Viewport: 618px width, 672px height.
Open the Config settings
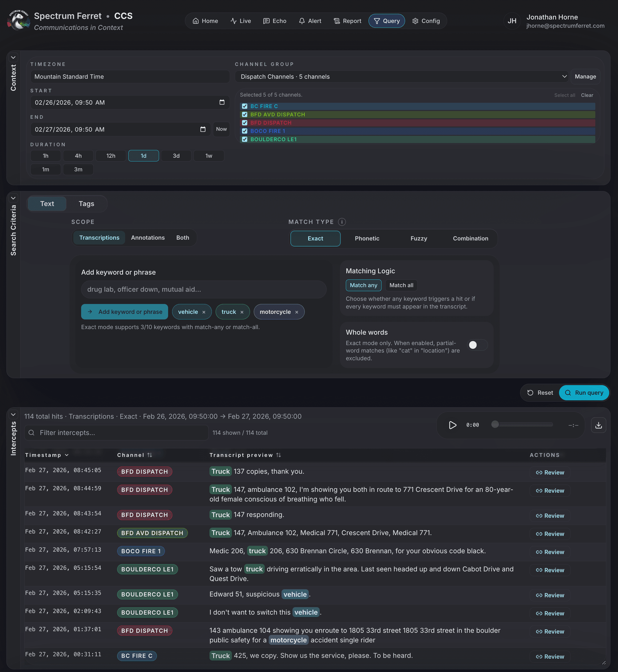(426, 21)
